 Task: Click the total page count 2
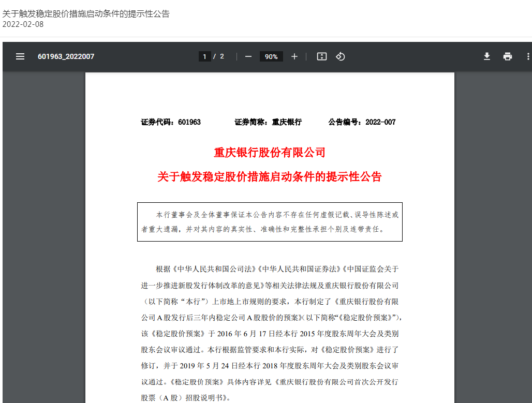(x=222, y=56)
